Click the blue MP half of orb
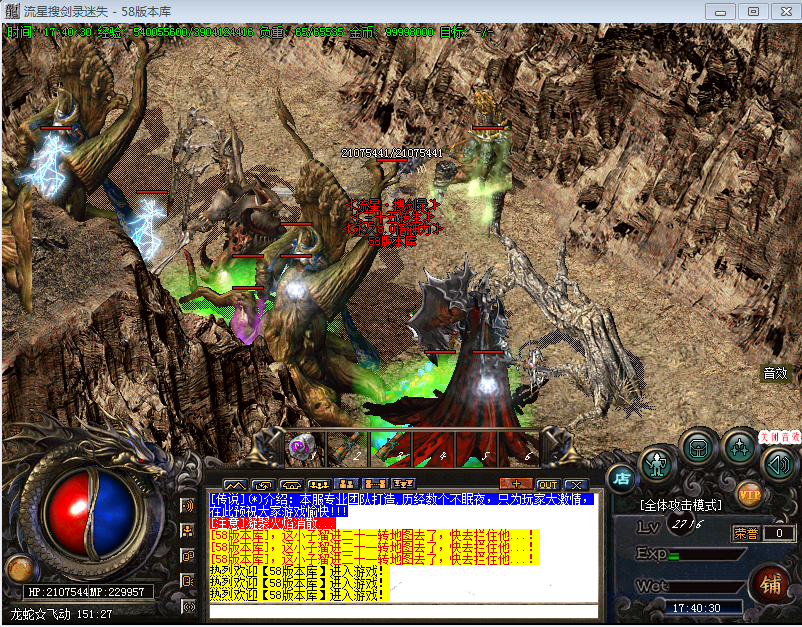Screen dimensions: 802x627 [116, 513]
